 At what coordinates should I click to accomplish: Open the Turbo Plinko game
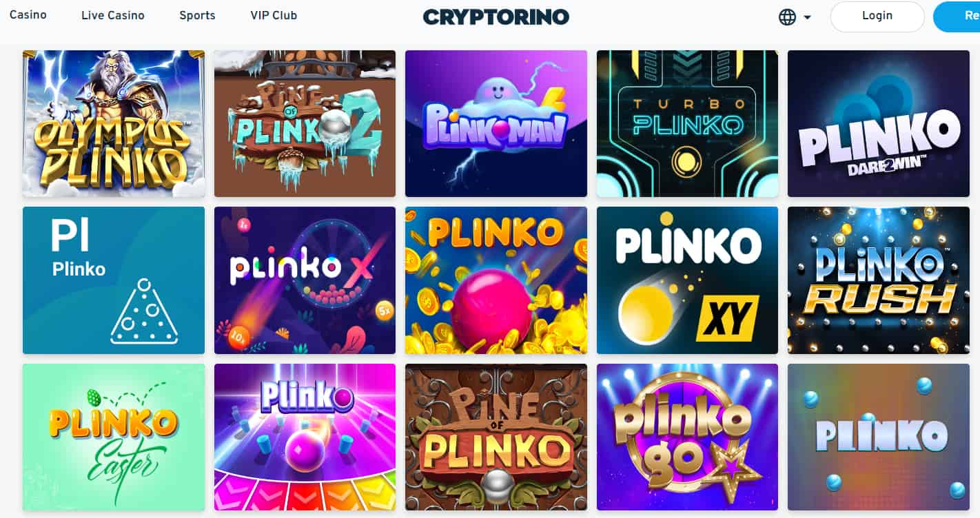[x=687, y=124]
